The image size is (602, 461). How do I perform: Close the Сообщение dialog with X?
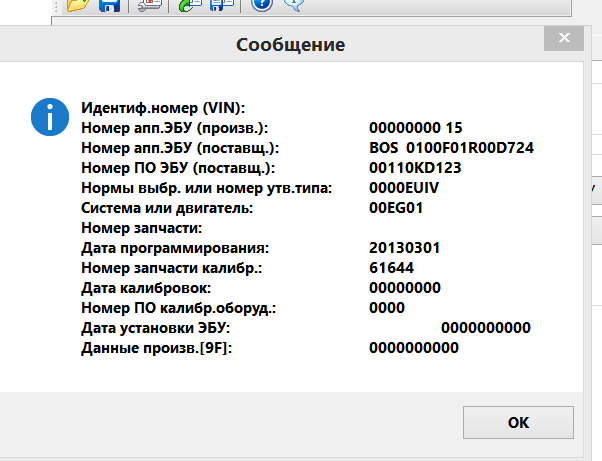coord(564,42)
